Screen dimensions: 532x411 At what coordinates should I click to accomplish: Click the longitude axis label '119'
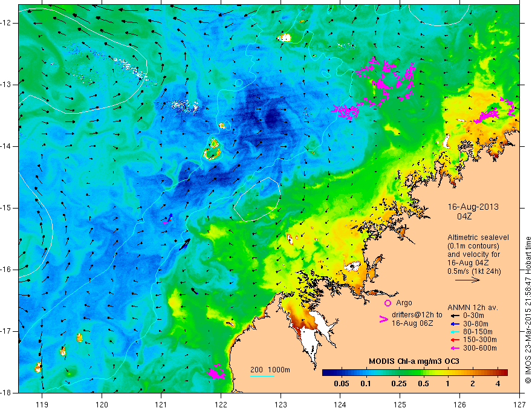point(42,404)
